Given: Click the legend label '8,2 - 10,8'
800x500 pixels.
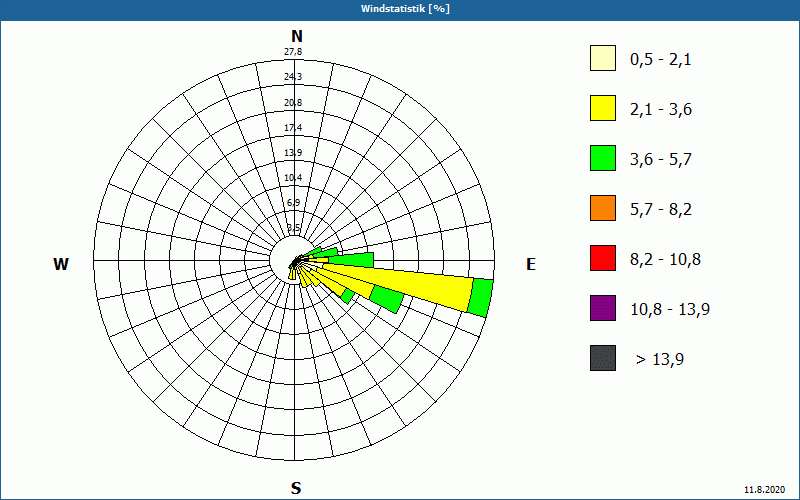Looking at the screenshot, I should point(665,260).
